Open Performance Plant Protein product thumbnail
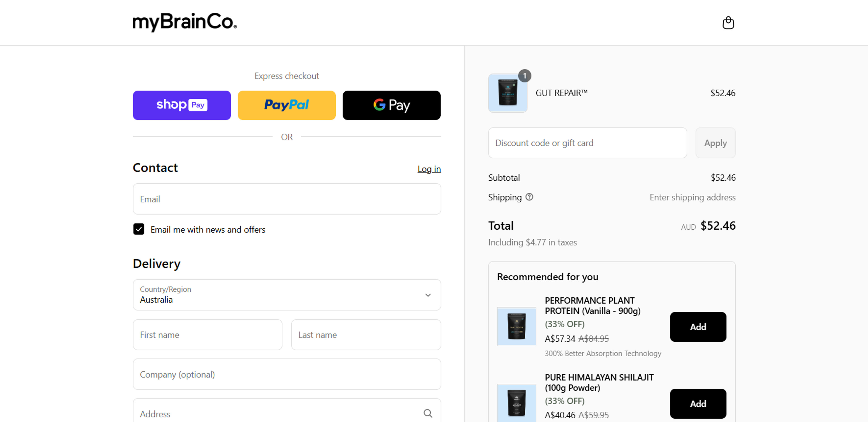The image size is (868, 422). coord(516,326)
